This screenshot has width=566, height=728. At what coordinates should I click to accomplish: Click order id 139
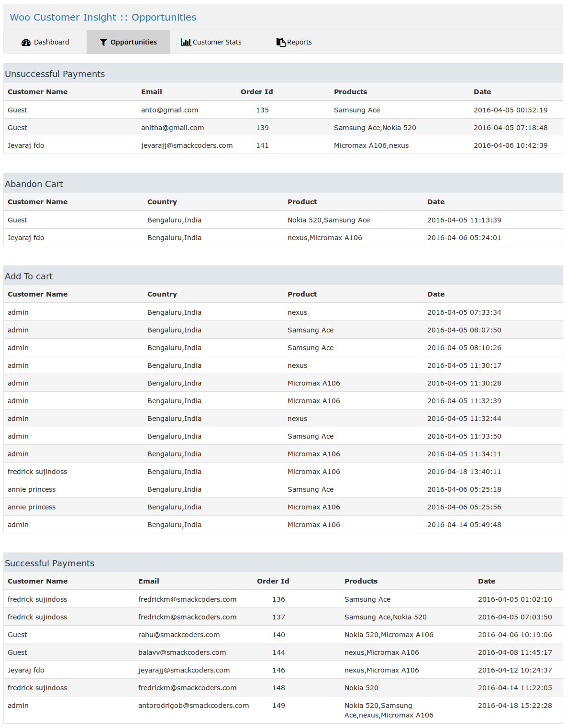point(262,128)
